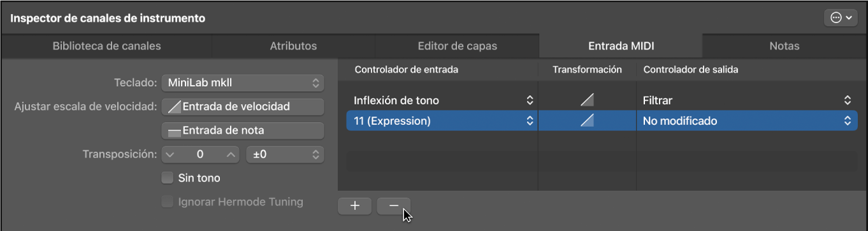Toggle the Ignorar Hermode Tuning checkbox
The width and height of the screenshot is (868, 231).
tap(168, 202)
